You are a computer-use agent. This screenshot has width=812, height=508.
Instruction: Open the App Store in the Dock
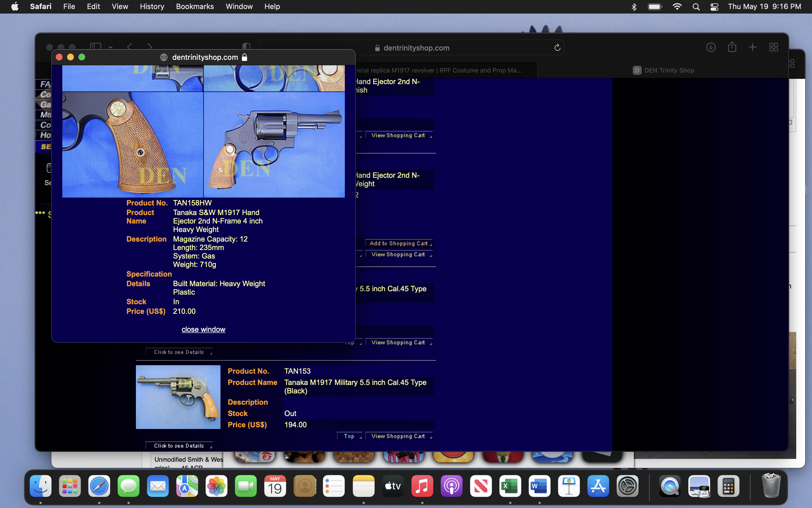[x=598, y=486]
